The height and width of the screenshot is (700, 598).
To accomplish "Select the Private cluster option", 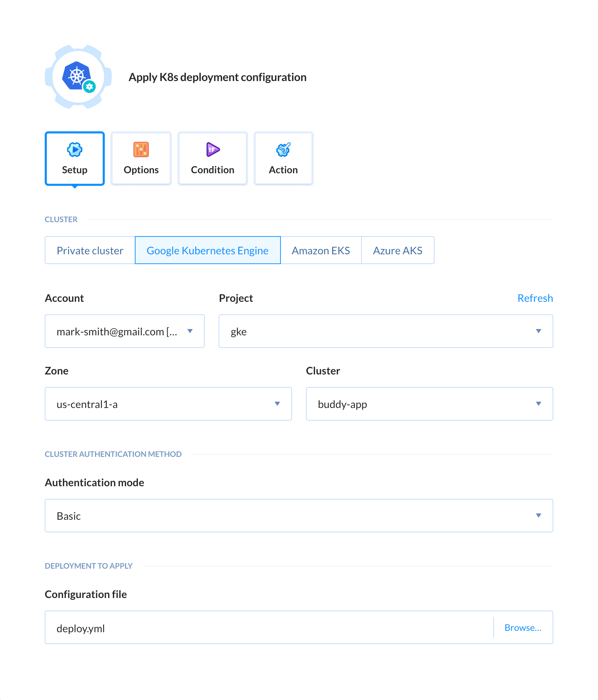I will click(90, 250).
